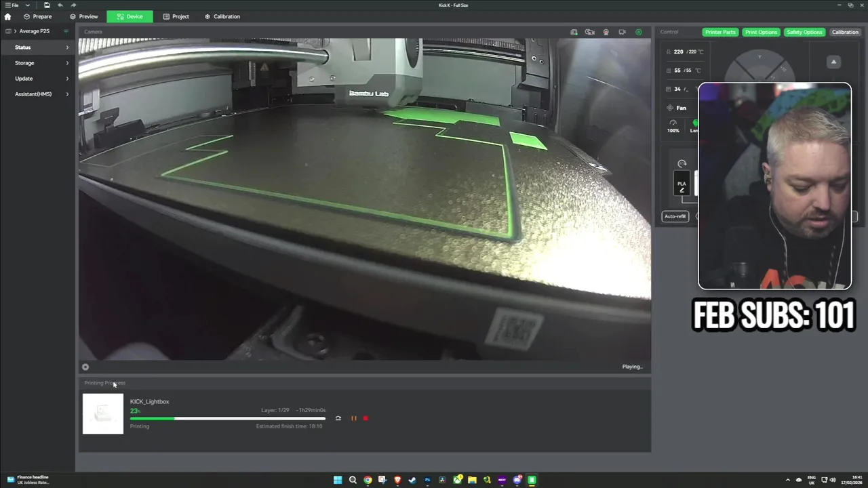Click the Estimated finish time text
868x488 pixels.
(x=290, y=426)
